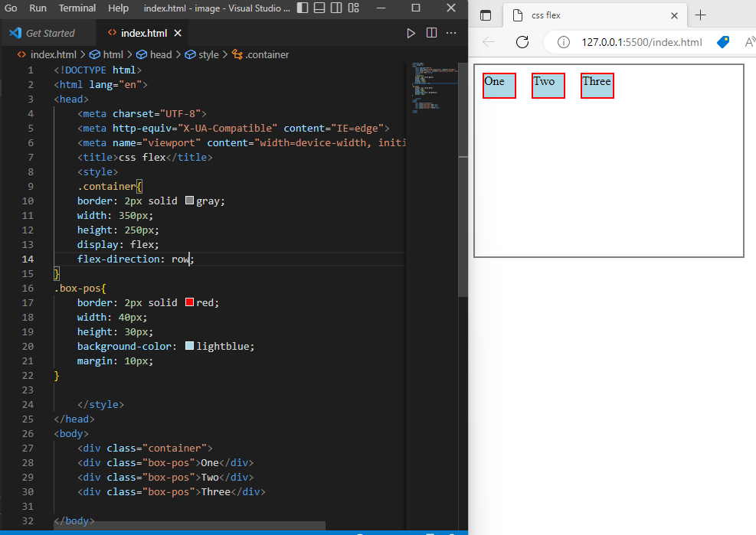Viewport: 756px width, 535px height.
Task: Click the gray color swatch in code
Action: click(x=189, y=201)
